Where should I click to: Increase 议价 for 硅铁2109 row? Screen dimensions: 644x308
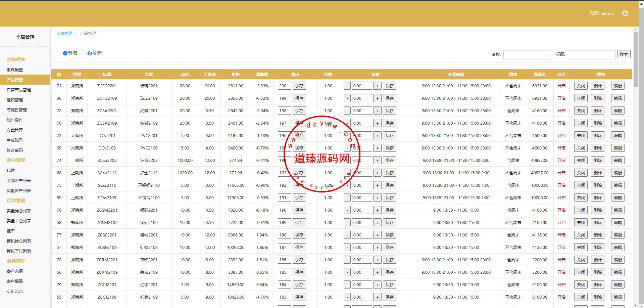[377, 248]
